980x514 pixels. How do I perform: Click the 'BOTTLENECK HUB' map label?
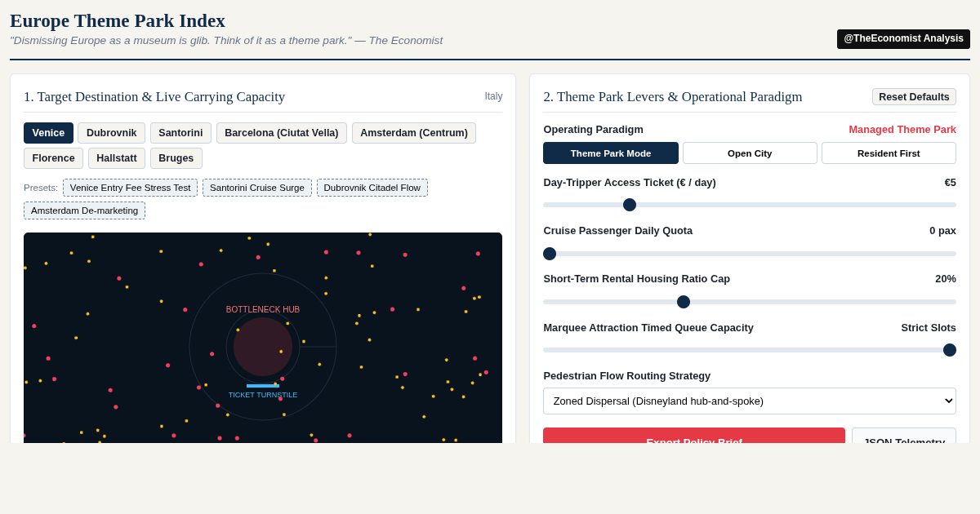click(263, 310)
